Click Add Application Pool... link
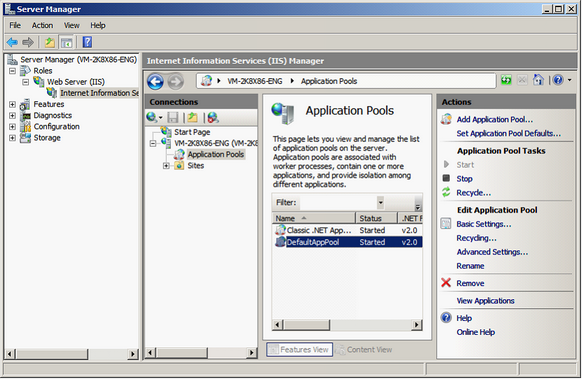The height and width of the screenshot is (379, 582). (x=494, y=120)
